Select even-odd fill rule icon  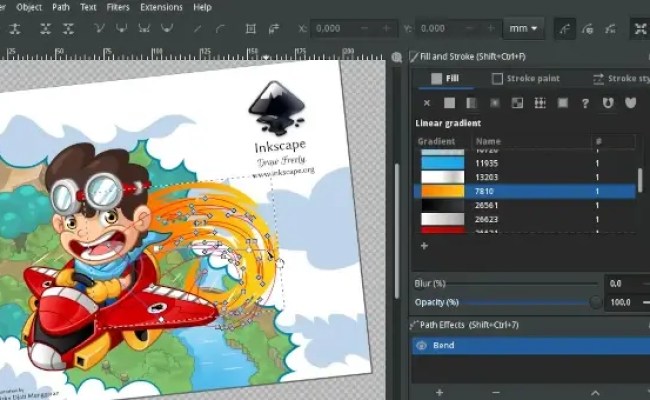608,103
